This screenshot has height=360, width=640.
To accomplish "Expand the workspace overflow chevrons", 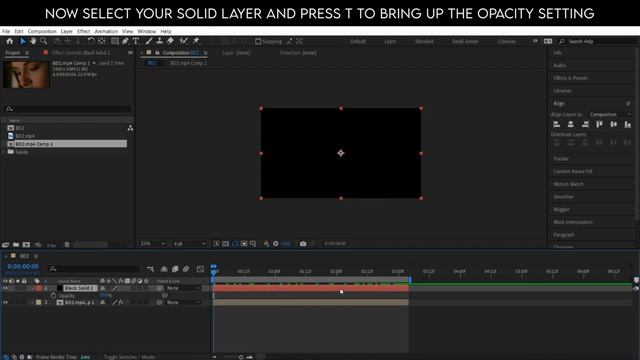I will point(535,41).
